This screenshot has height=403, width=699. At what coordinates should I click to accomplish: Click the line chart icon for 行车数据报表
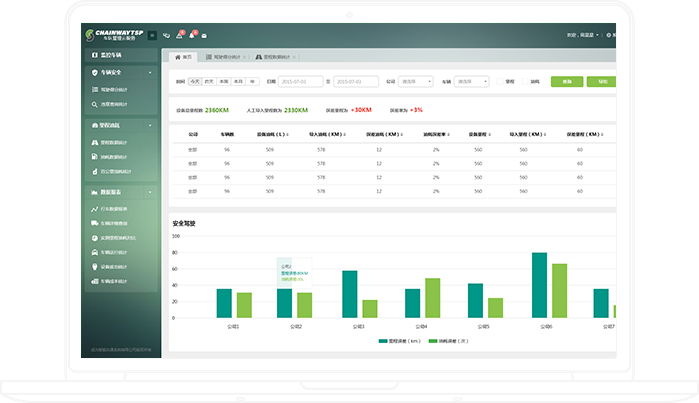[x=93, y=208]
